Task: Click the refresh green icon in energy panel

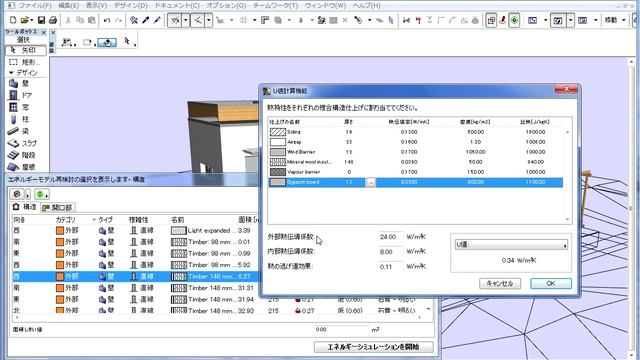Action: click(40, 194)
